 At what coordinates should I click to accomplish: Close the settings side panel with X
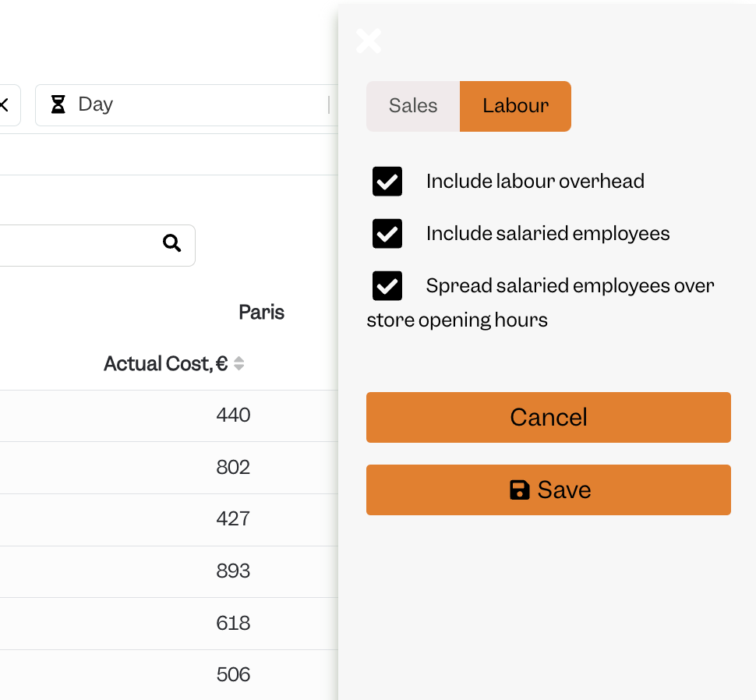coord(369,41)
